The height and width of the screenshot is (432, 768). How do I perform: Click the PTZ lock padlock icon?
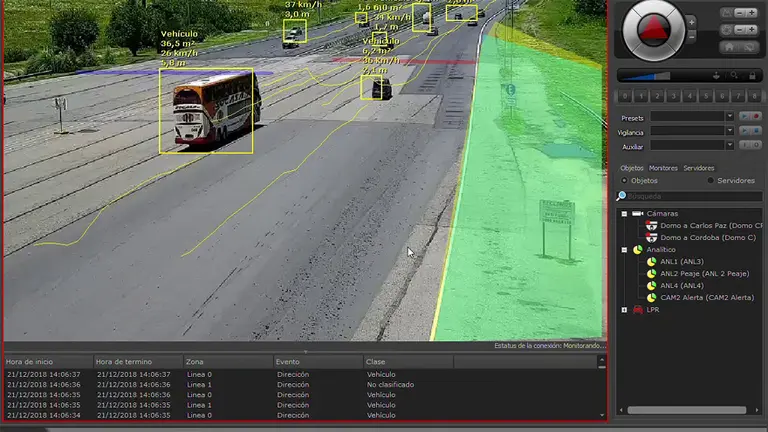click(751, 75)
